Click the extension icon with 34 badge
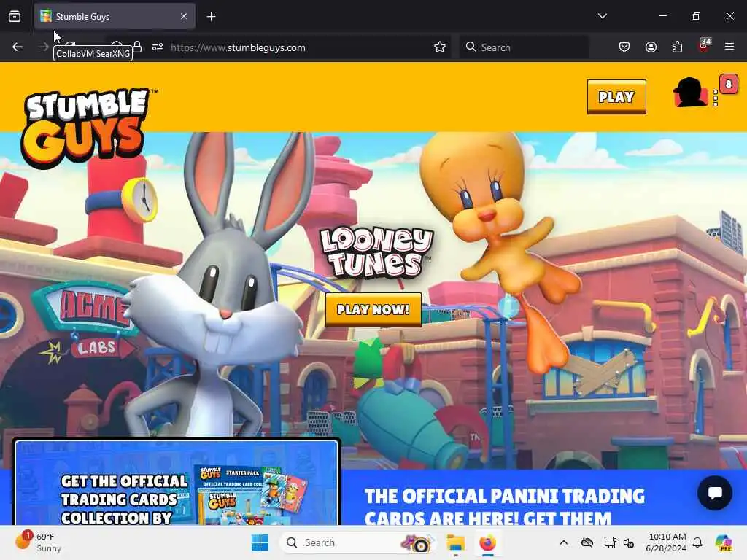 point(704,46)
